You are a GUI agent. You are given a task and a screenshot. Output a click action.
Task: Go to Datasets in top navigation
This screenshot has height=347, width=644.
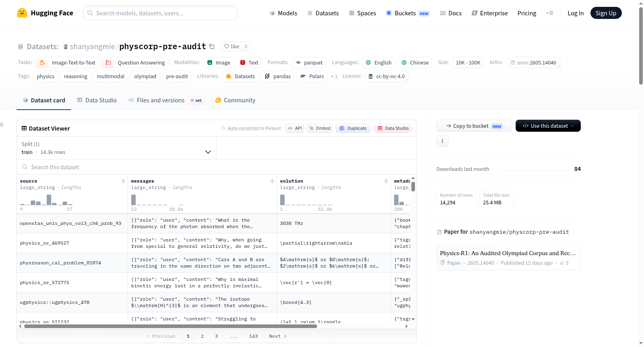coord(323,13)
